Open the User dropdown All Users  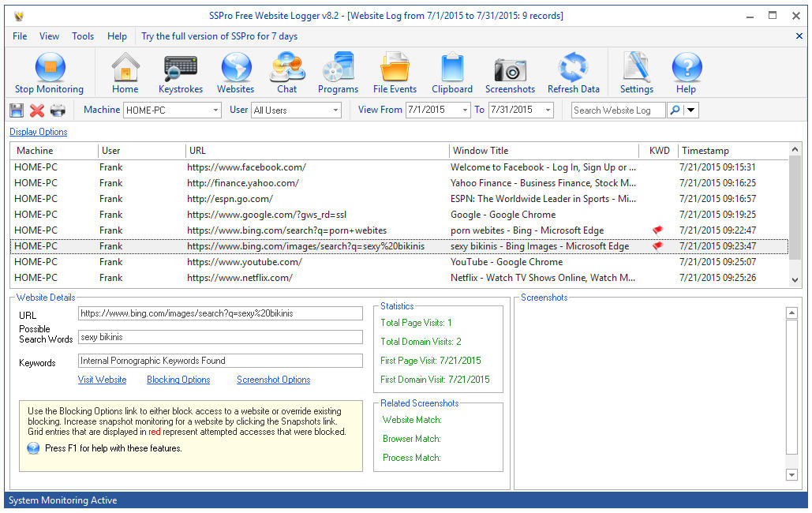[x=335, y=110]
